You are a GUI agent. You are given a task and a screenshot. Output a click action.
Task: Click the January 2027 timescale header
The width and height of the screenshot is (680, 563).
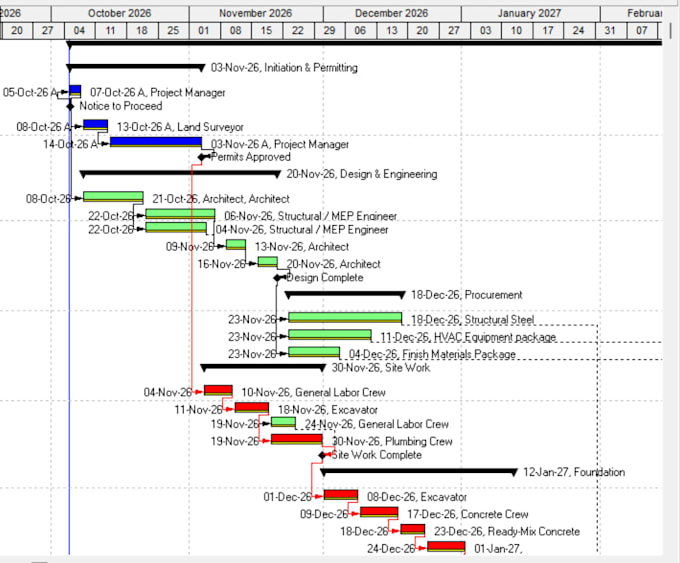click(530, 13)
